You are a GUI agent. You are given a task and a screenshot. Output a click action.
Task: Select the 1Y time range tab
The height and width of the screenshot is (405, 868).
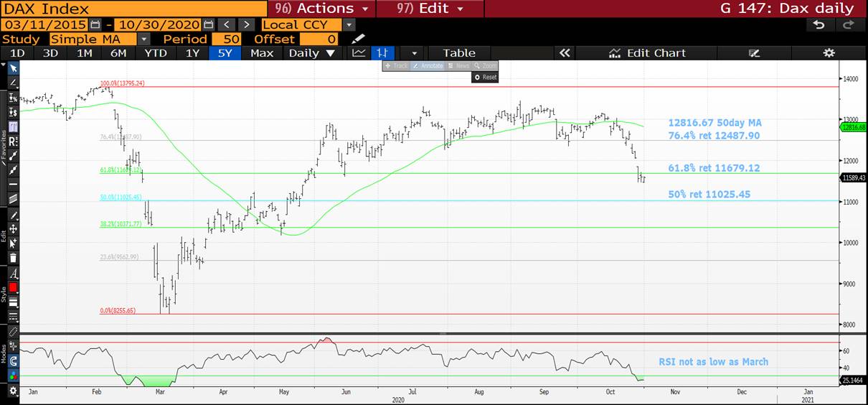coord(192,53)
